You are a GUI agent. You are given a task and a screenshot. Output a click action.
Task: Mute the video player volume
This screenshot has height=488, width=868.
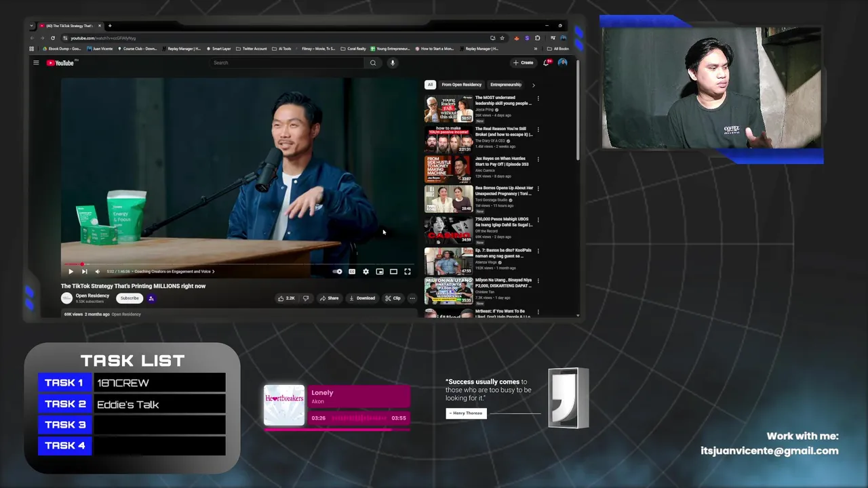(x=97, y=271)
